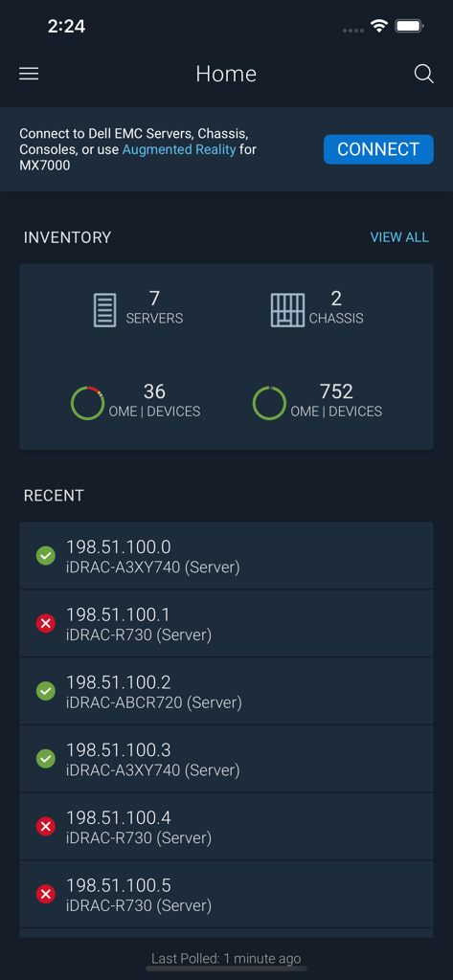Open recent server 198.51.100.2
The width and height of the screenshot is (453, 980).
[226, 691]
